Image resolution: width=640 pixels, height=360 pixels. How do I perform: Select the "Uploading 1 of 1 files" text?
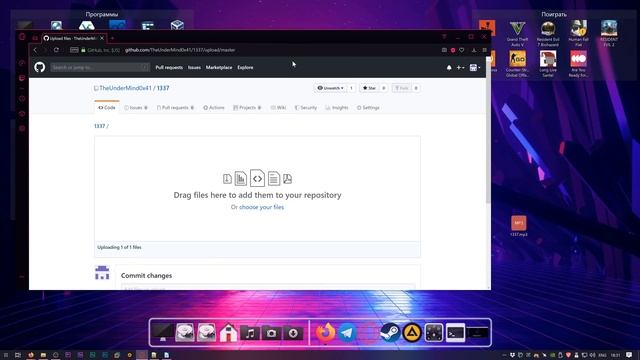coord(119,247)
